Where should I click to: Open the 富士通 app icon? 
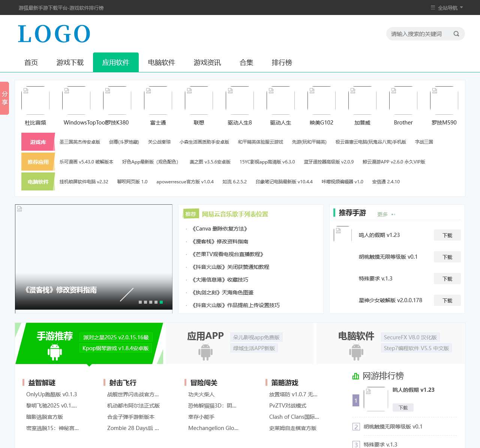pyautogui.click(x=158, y=100)
